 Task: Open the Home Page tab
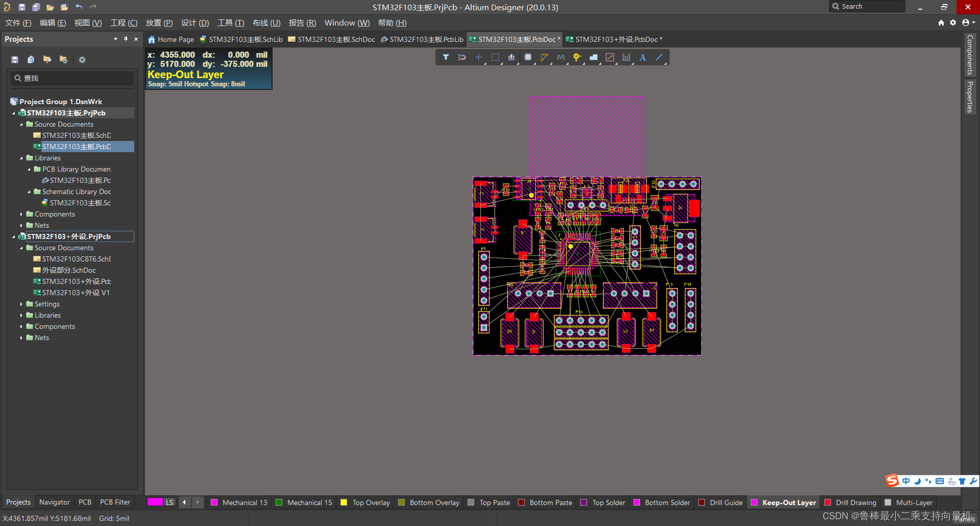(x=171, y=39)
